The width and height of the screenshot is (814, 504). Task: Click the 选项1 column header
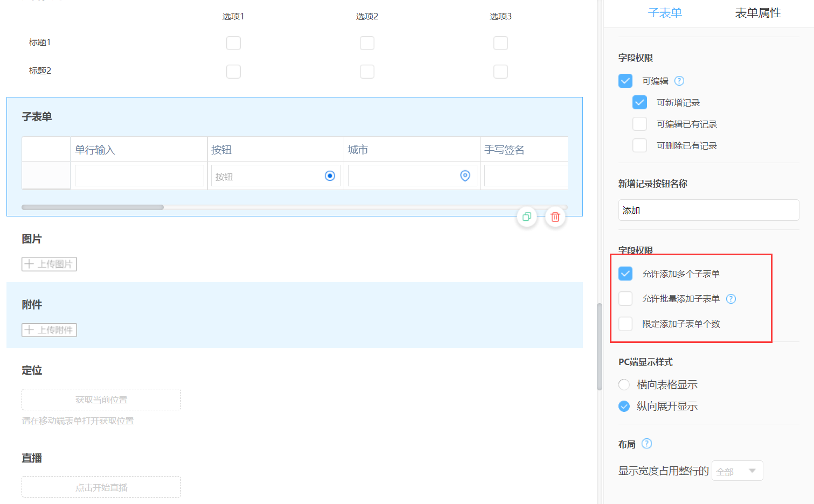point(233,16)
